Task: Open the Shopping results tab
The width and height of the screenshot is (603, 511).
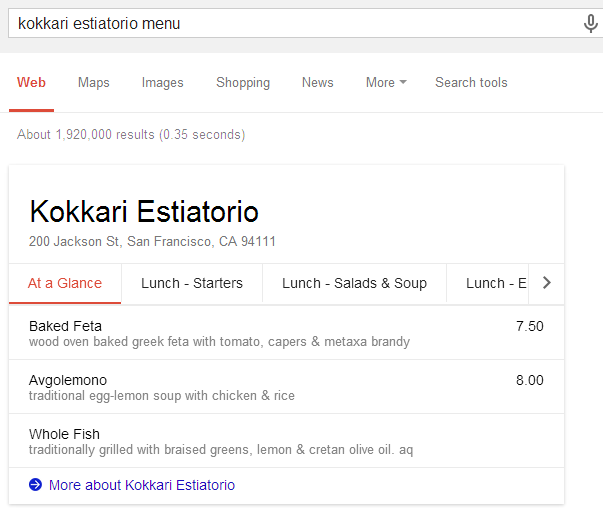Action: click(243, 82)
